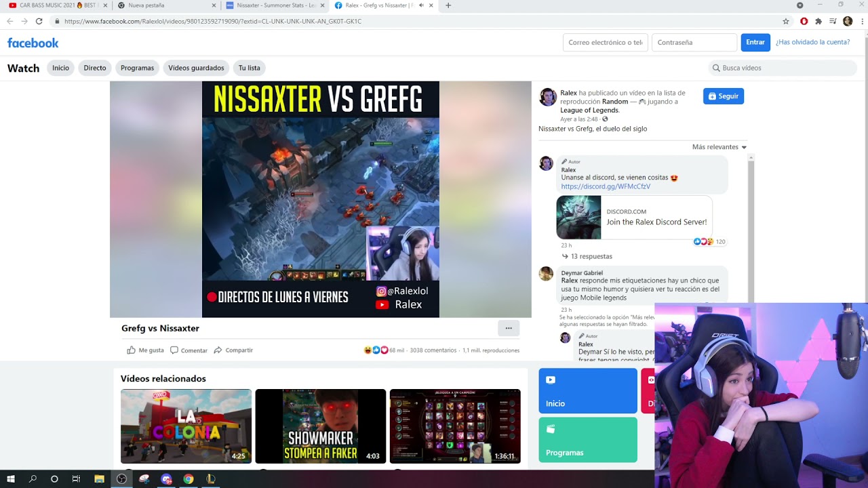Open the League of Legends client taskbar icon
The width and height of the screenshot is (868, 488).
[211, 479]
